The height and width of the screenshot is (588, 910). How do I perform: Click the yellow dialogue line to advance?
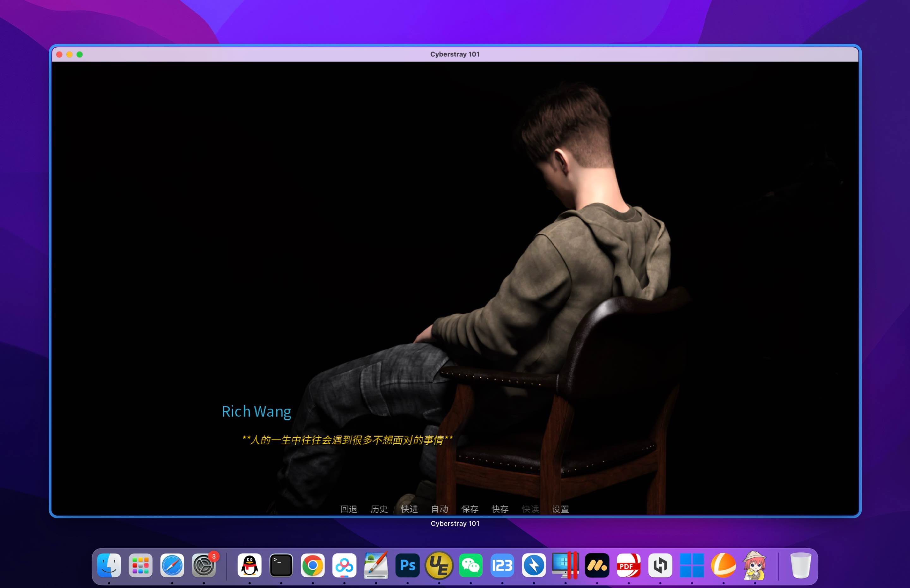[348, 440]
